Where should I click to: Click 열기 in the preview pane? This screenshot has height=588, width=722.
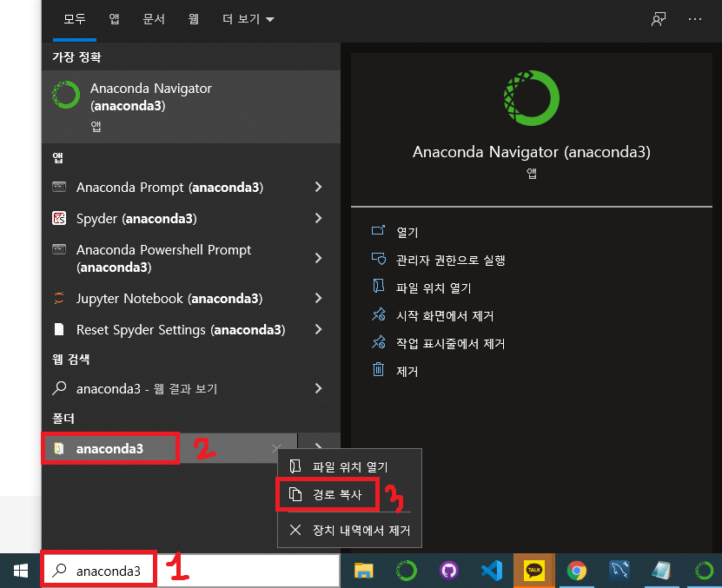pos(407,232)
